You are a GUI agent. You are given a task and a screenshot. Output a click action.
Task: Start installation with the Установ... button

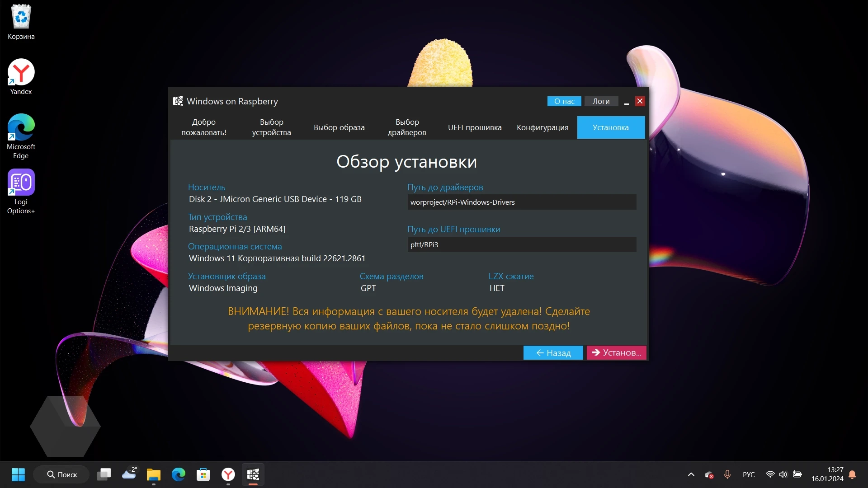tap(617, 353)
